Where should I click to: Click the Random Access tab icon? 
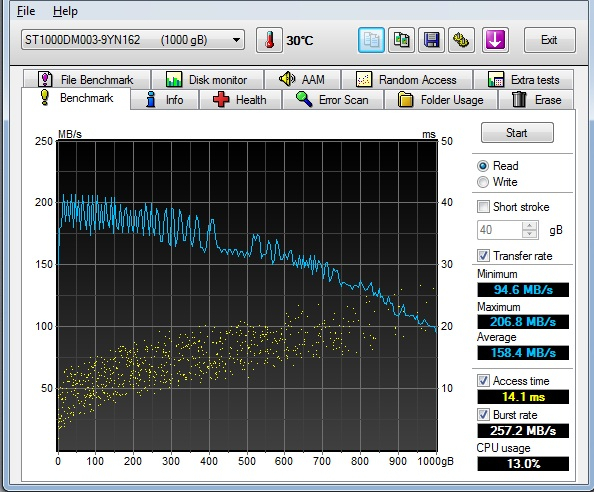tap(364, 80)
